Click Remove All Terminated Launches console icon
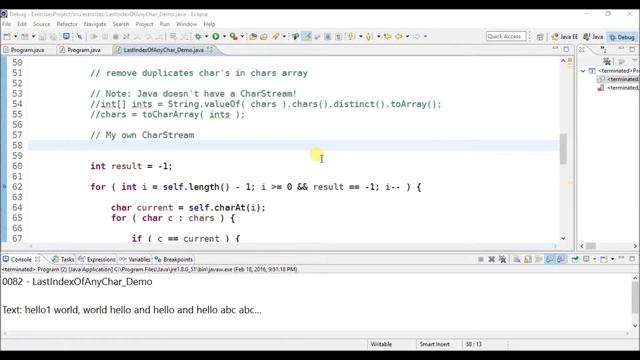This screenshot has height=360, width=640. [x=503, y=260]
